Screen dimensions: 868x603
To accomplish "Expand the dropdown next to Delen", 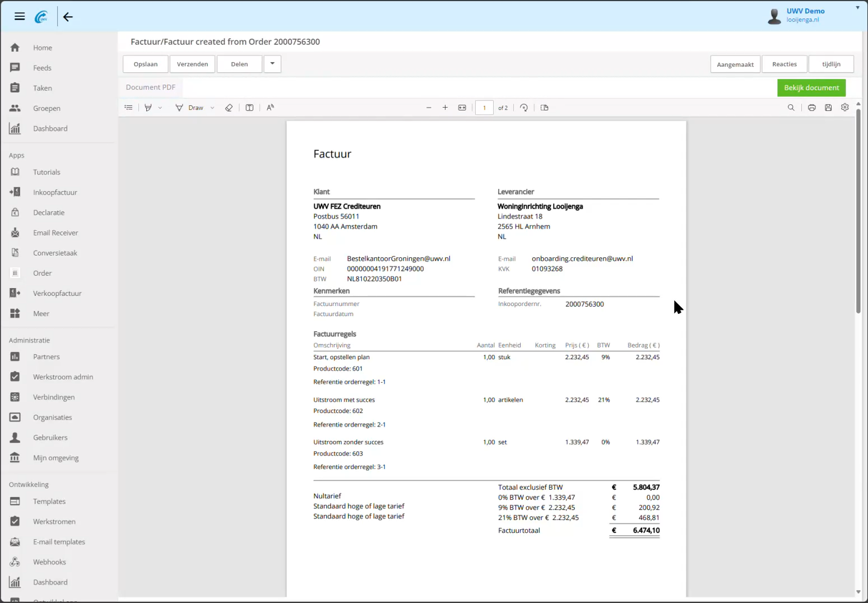I will tap(272, 64).
